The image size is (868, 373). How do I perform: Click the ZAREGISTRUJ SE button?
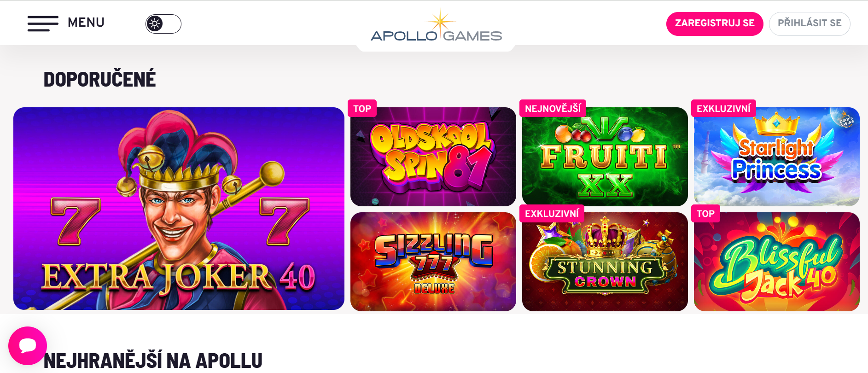[715, 23]
